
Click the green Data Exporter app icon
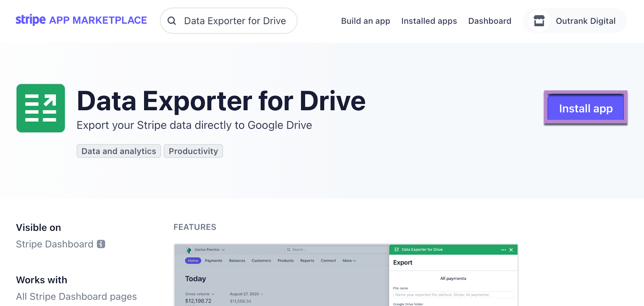pyautogui.click(x=41, y=108)
